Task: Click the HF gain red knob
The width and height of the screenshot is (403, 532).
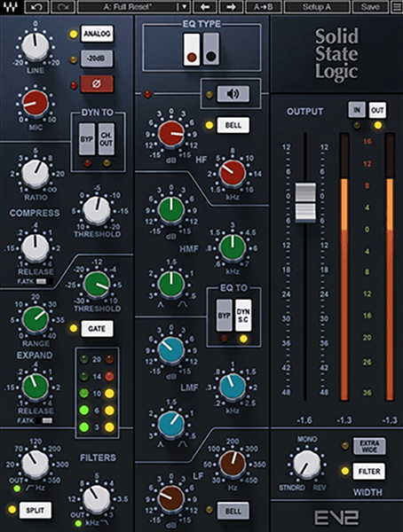Action: point(171,134)
